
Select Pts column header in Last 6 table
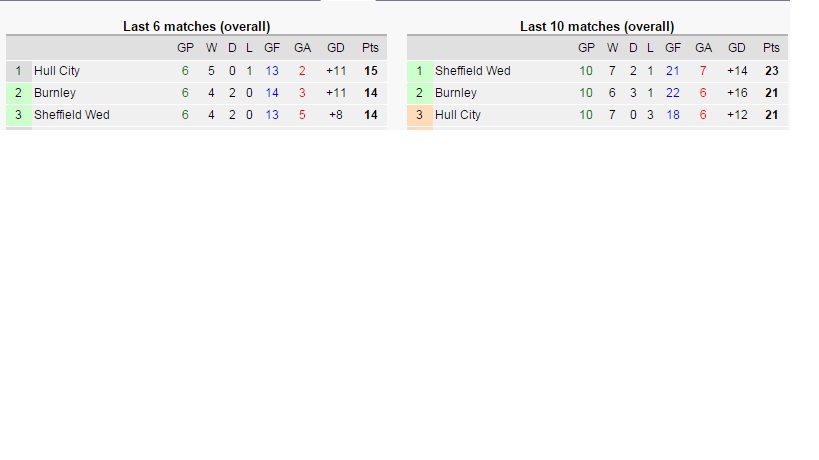pyautogui.click(x=370, y=48)
